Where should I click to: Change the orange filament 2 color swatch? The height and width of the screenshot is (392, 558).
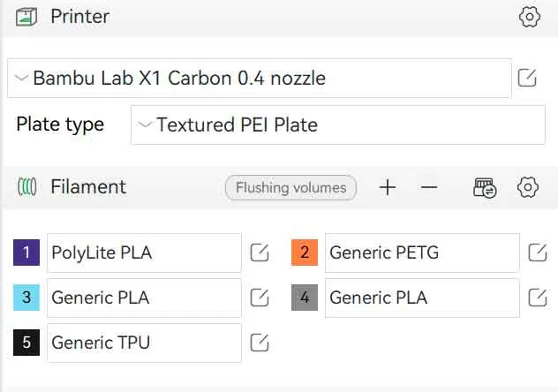pyautogui.click(x=305, y=253)
